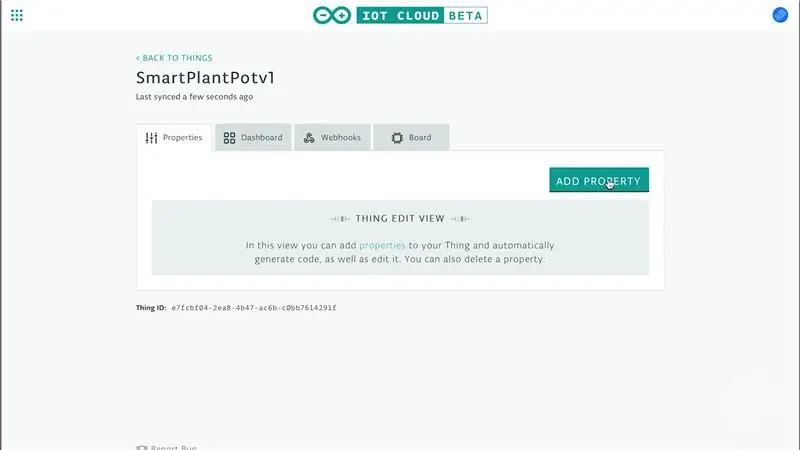
Task: Open the apps grid menu icon
Action: coord(17,15)
